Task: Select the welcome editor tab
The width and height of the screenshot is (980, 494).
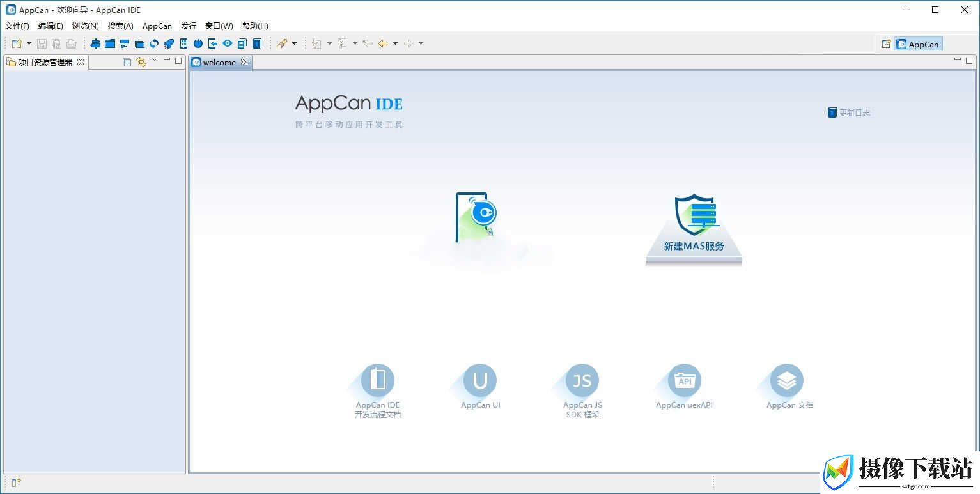Action: point(219,62)
